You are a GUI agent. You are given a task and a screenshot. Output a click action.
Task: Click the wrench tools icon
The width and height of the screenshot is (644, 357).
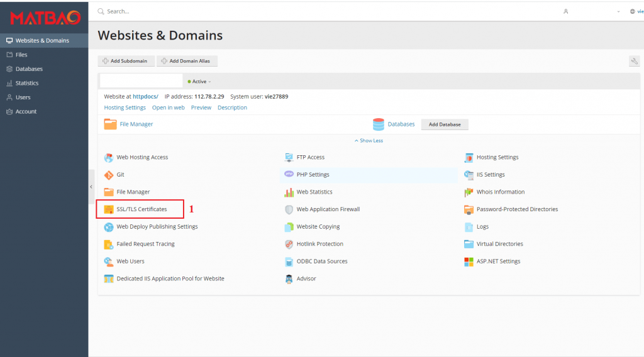[x=634, y=61]
